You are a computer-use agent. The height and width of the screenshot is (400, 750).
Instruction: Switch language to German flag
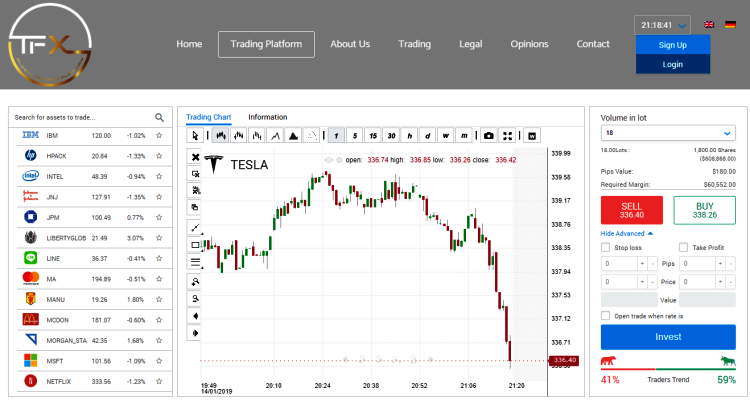click(x=730, y=24)
